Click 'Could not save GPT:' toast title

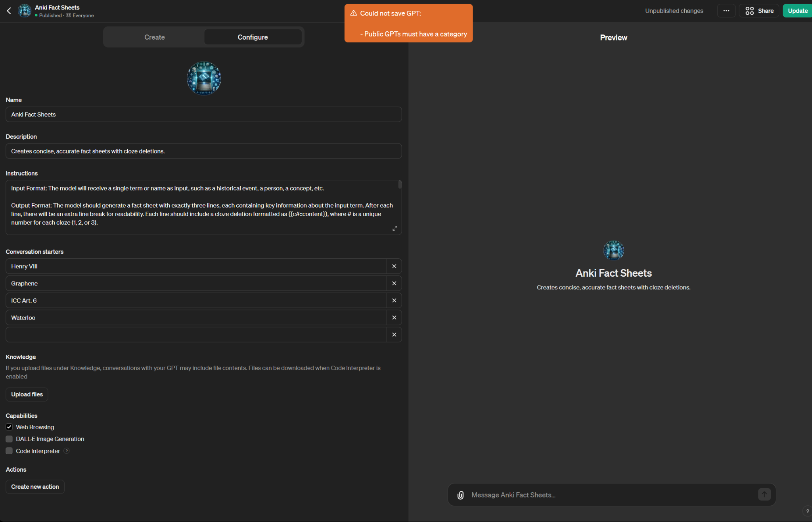point(391,13)
